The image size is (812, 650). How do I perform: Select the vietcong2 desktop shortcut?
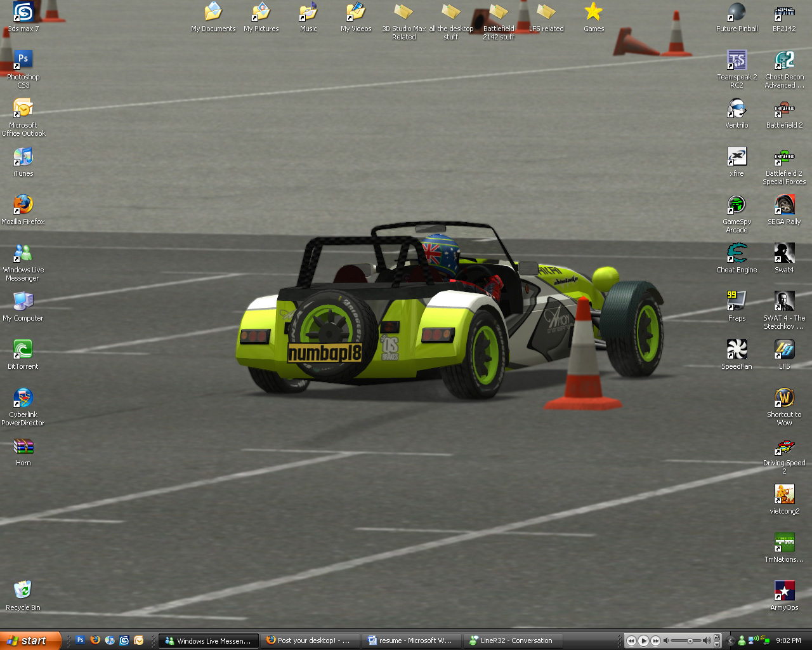coord(785,500)
